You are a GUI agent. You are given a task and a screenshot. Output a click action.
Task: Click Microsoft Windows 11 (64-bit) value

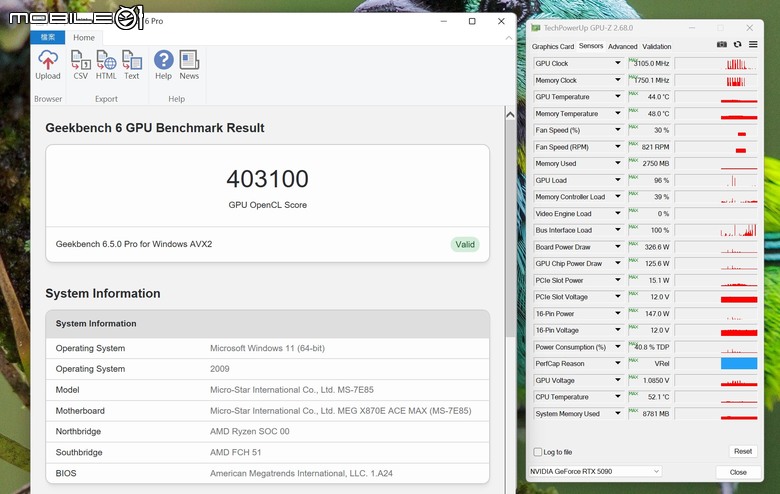267,348
